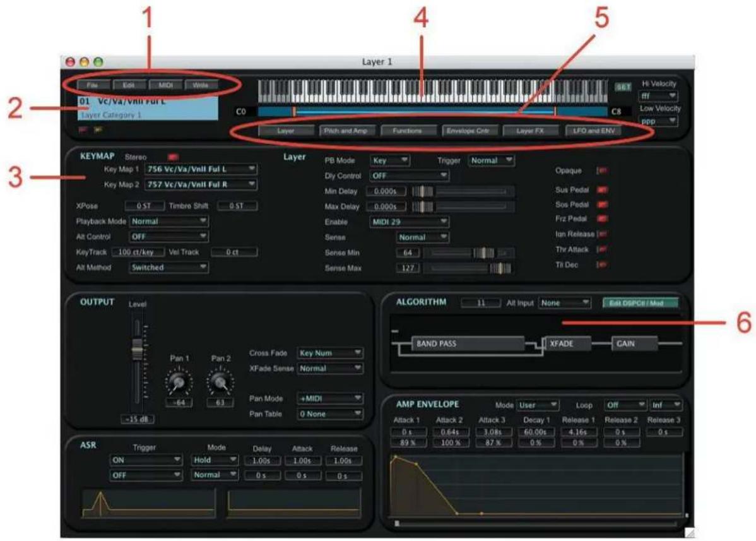Screen dimensions: 756x541
Task: Click the SET key range button
Action: point(623,87)
